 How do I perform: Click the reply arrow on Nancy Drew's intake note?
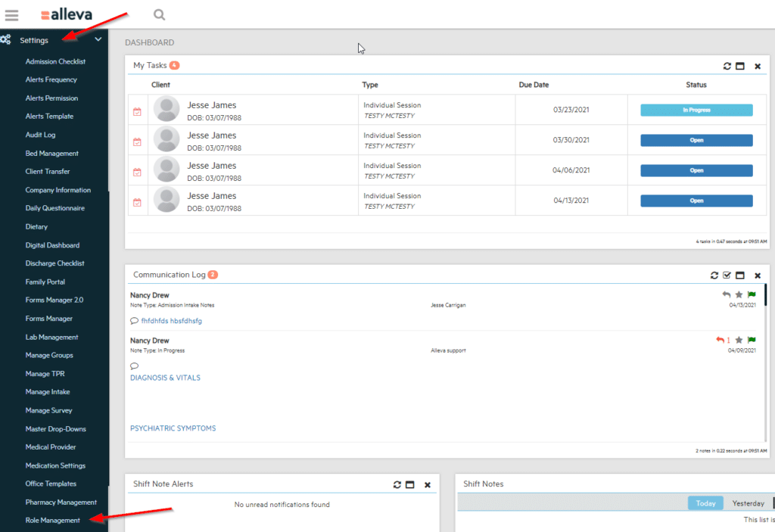pyautogui.click(x=726, y=294)
